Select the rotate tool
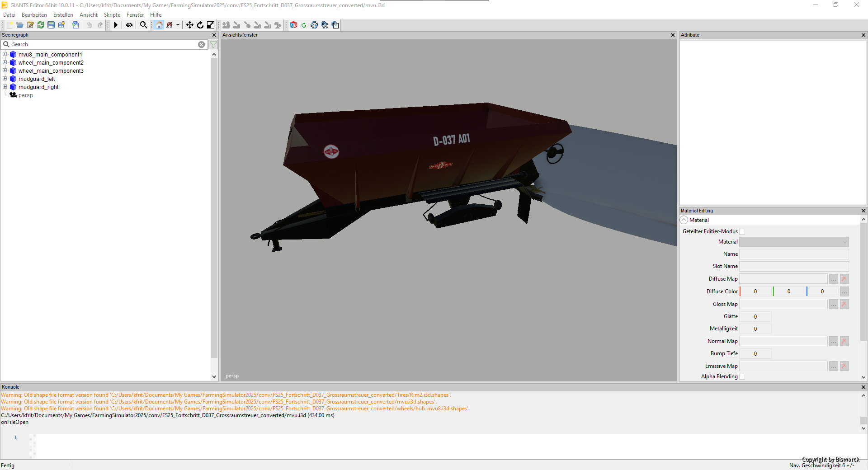The width and height of the screenshot is (868, 470). (x=200, y=25)
